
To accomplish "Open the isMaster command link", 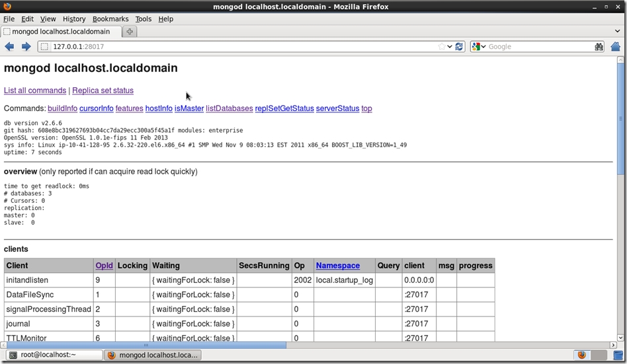I will point(189,108).
